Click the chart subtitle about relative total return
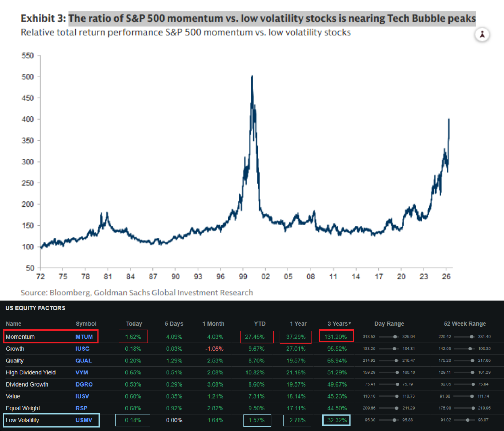The height and width of the screenshot is (431, 504). 186,32
